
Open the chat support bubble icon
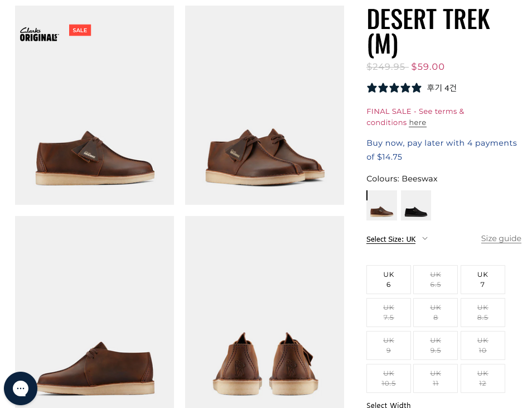(x=21, y=388)
